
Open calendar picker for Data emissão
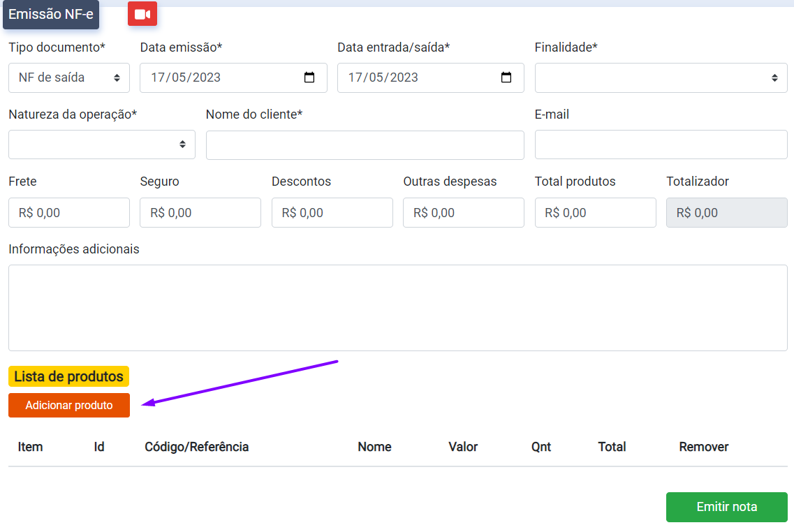coord(309,77)
